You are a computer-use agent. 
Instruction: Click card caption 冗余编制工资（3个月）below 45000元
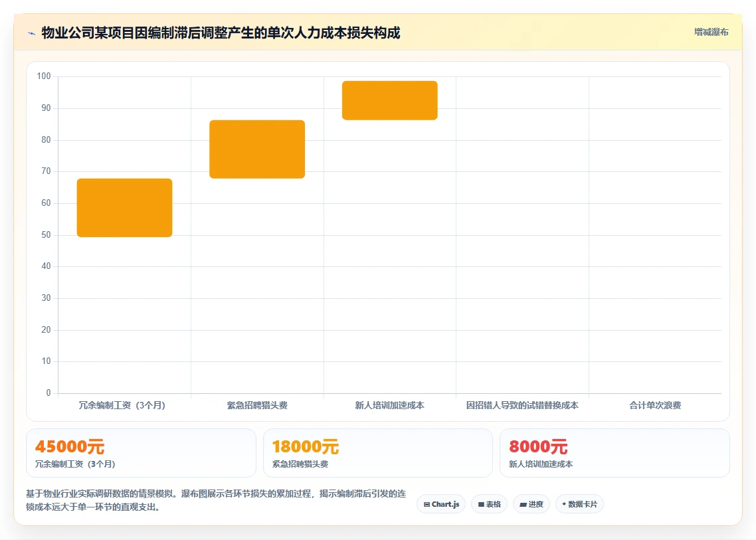click(x=75, y=464)
